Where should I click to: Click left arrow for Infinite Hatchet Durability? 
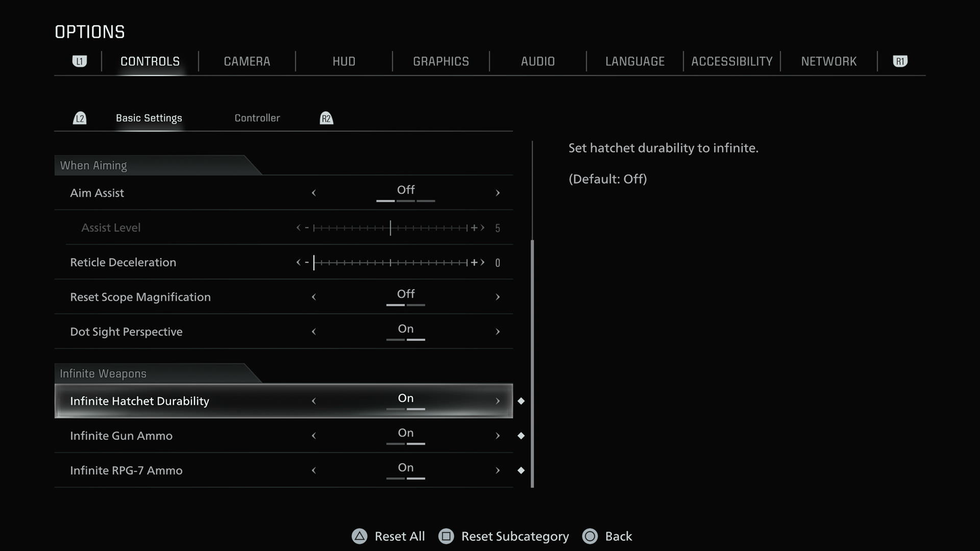(x=313, y=401)
